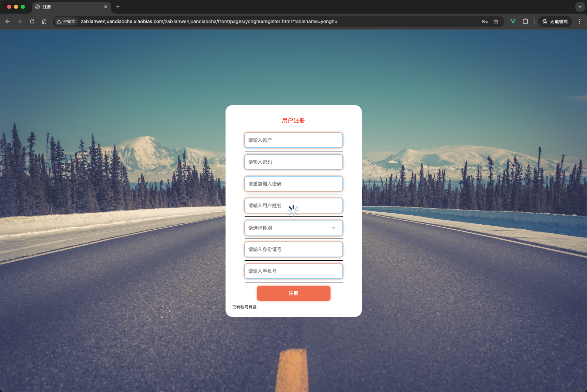
Task: Focus the 请输入用户姓名 field
Action: tap(294, 206)
